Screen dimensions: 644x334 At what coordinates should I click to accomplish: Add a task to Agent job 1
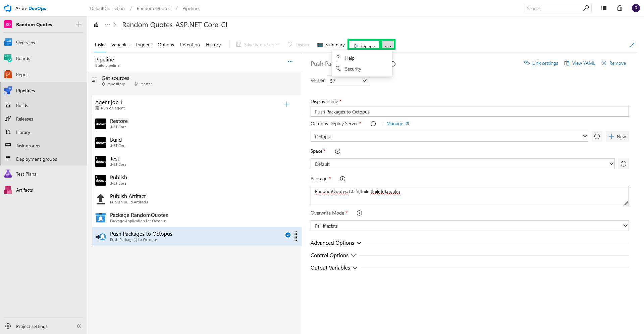click(x=287, y=104)
